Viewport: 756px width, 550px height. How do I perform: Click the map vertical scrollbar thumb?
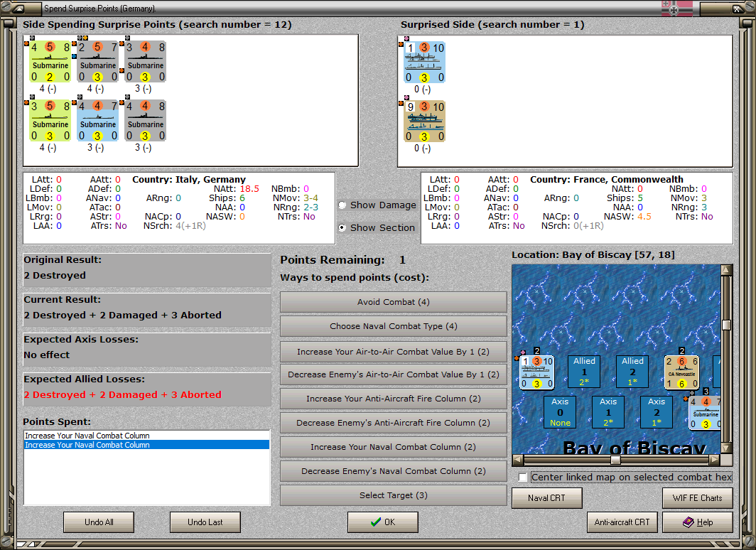[x=727, y=325]
